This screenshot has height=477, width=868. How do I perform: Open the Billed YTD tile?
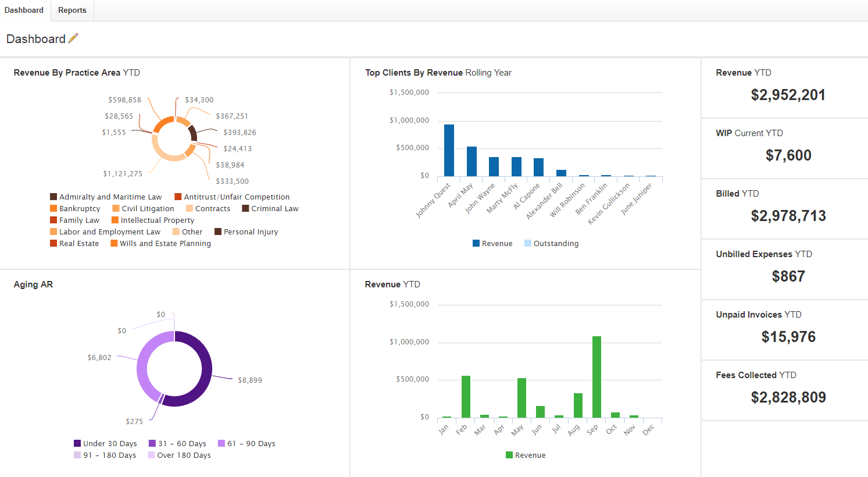coord(788,208)
